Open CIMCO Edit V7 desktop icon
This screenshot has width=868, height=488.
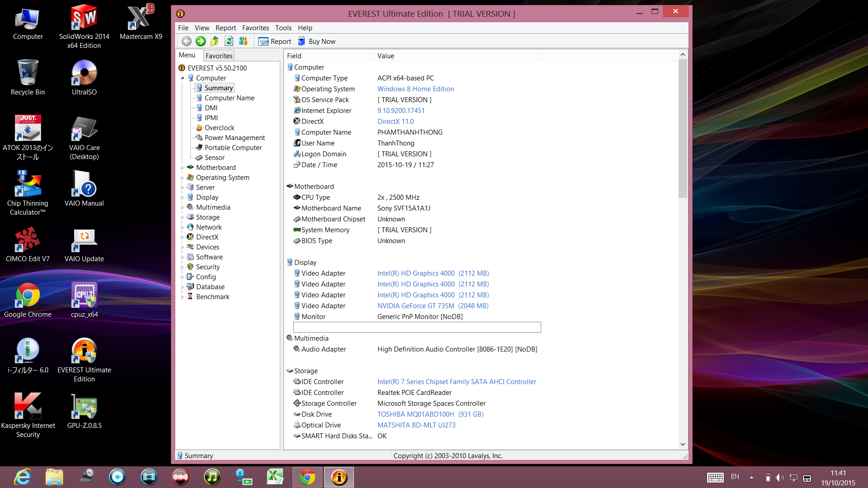[x=28, y=244]
